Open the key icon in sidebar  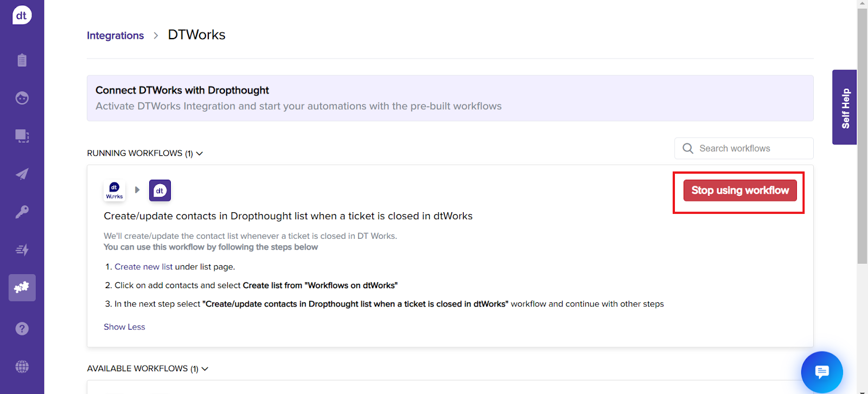point(22,212)
